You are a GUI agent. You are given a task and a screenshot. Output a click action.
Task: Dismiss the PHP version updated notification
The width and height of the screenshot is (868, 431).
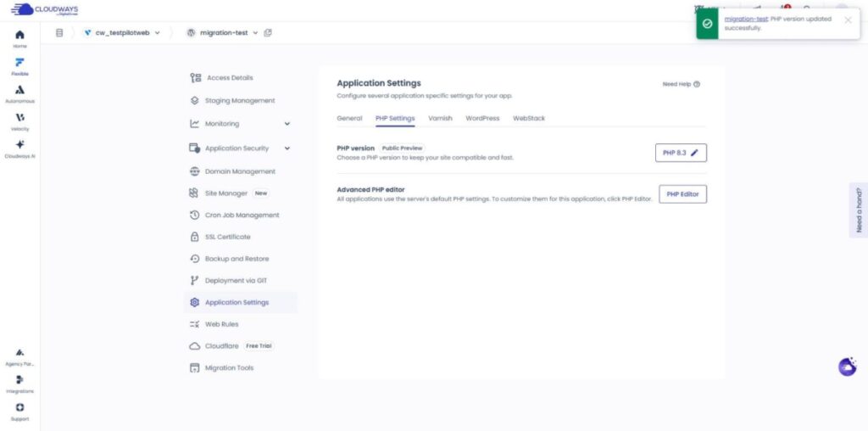point(848,20)
